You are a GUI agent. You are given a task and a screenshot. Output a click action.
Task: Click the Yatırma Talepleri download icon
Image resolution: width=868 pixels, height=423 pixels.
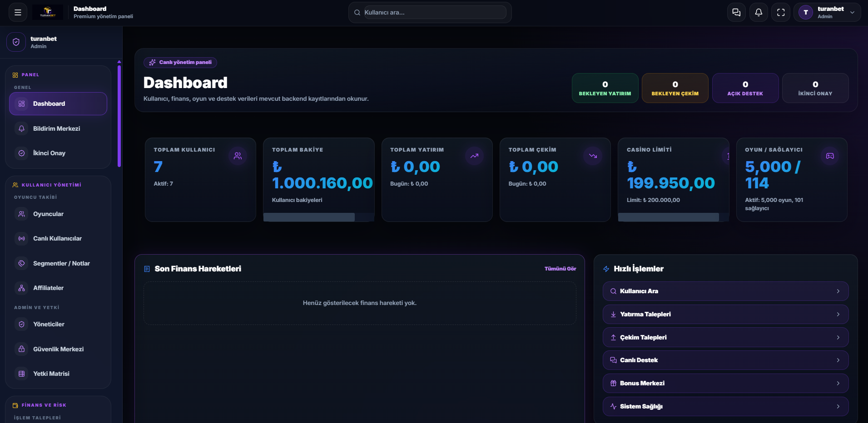(613, 314)
